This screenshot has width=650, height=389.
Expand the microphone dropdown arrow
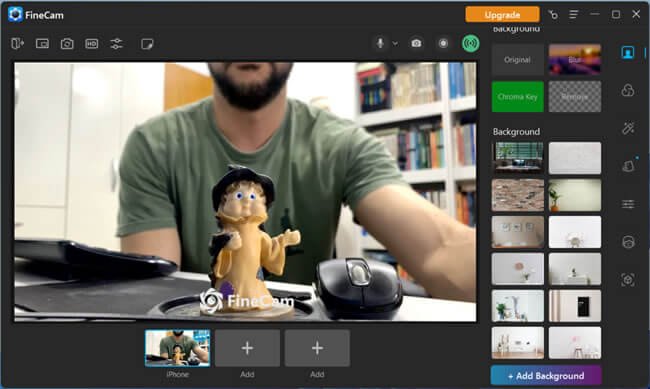395,44
